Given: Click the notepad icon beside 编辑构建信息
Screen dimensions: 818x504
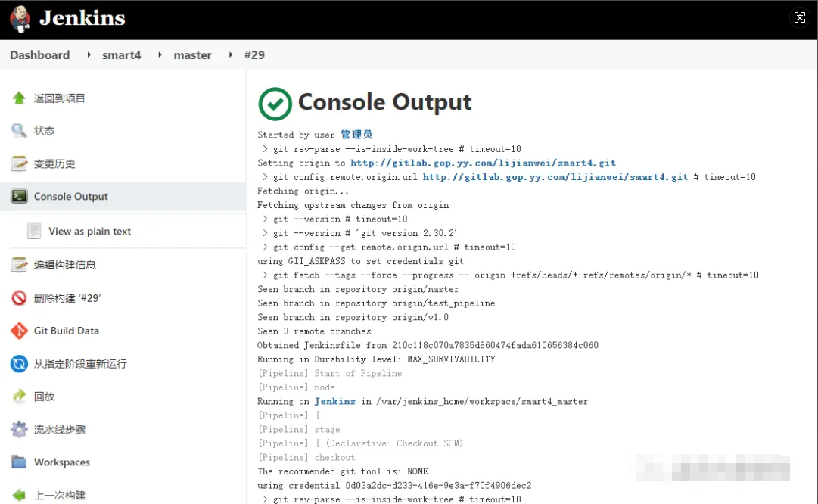Looking at the screenshot, I should pyautogui.click(x=19, y=265).
